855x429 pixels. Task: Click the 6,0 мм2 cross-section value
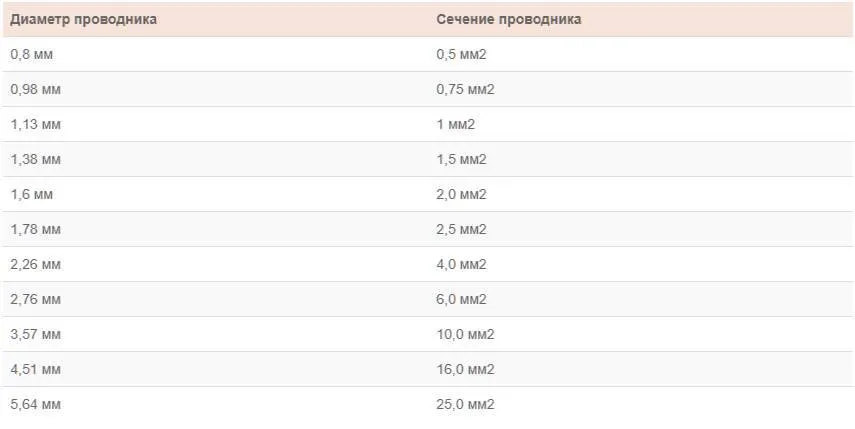point(461,299)
